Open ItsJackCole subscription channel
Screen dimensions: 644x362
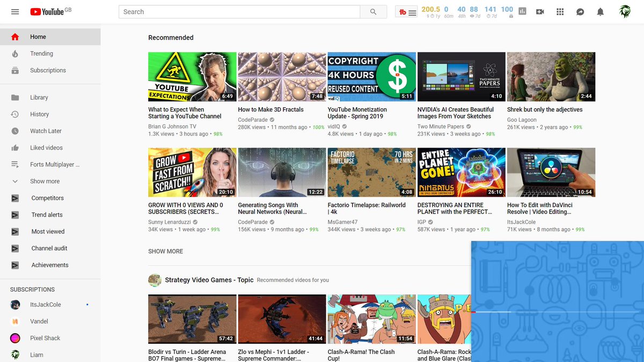pyautogui.click(x=50, y=305)
